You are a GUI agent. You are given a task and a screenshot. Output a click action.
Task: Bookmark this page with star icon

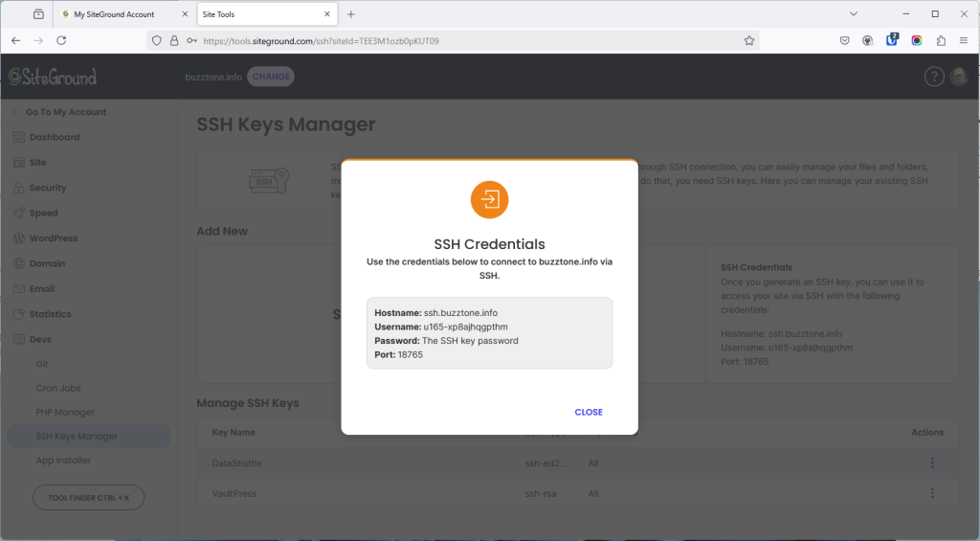click(x=749, y=41)
